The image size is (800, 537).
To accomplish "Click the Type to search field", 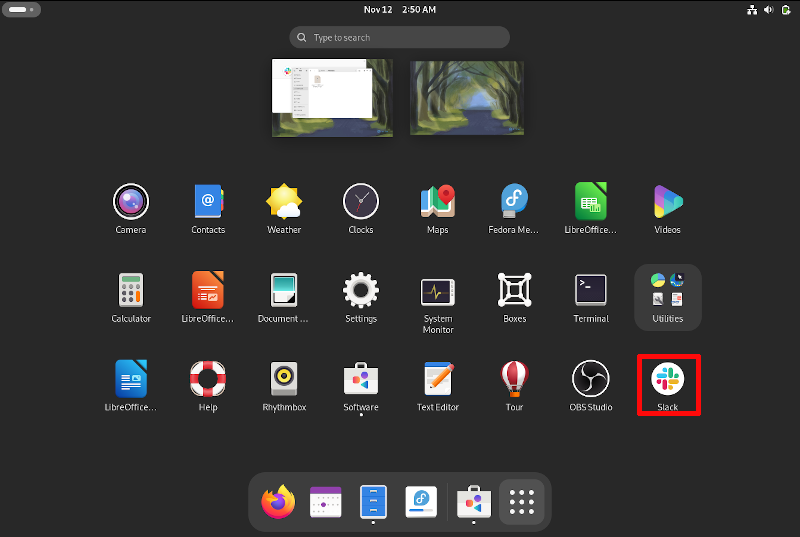I will [399, 37].
